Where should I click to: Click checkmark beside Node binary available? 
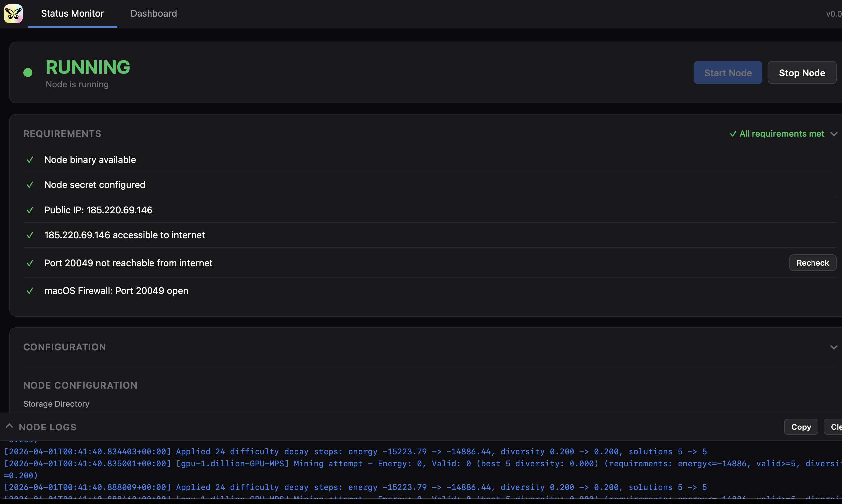tap(30, 160)
